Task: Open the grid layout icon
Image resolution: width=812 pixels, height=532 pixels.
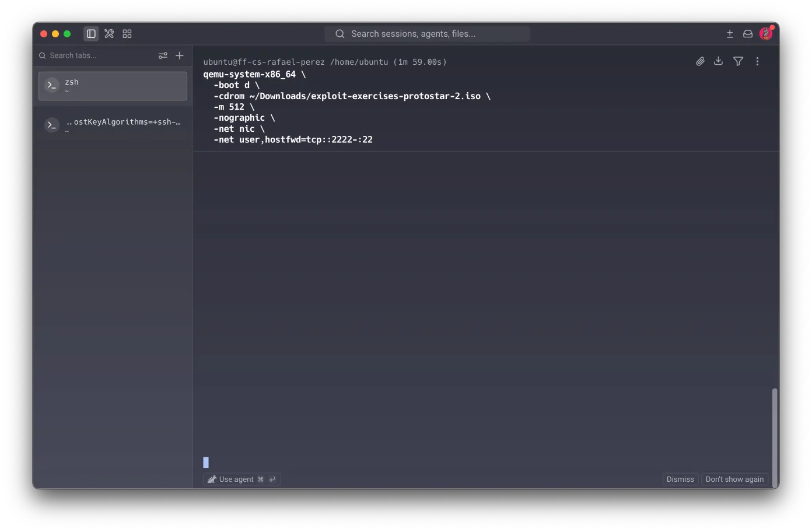Action: [x=127, y=34]
